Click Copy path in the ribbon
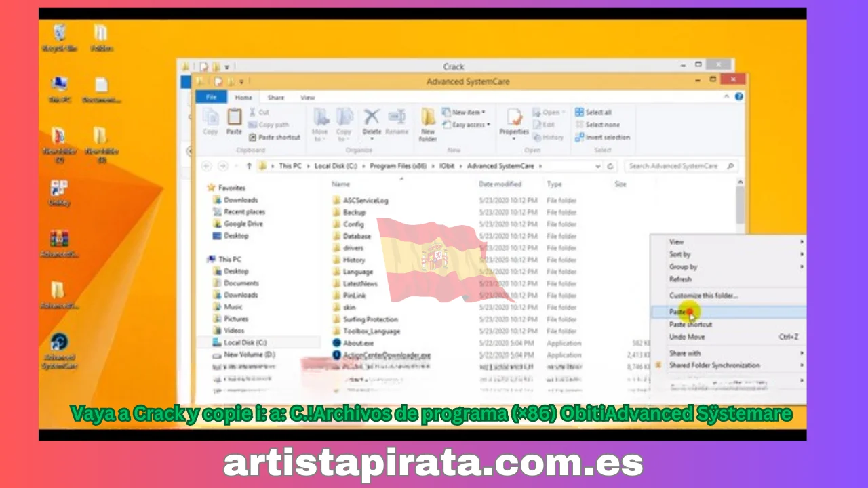The width and height of the screenshot is (868, 488). [x=269, y=125]
